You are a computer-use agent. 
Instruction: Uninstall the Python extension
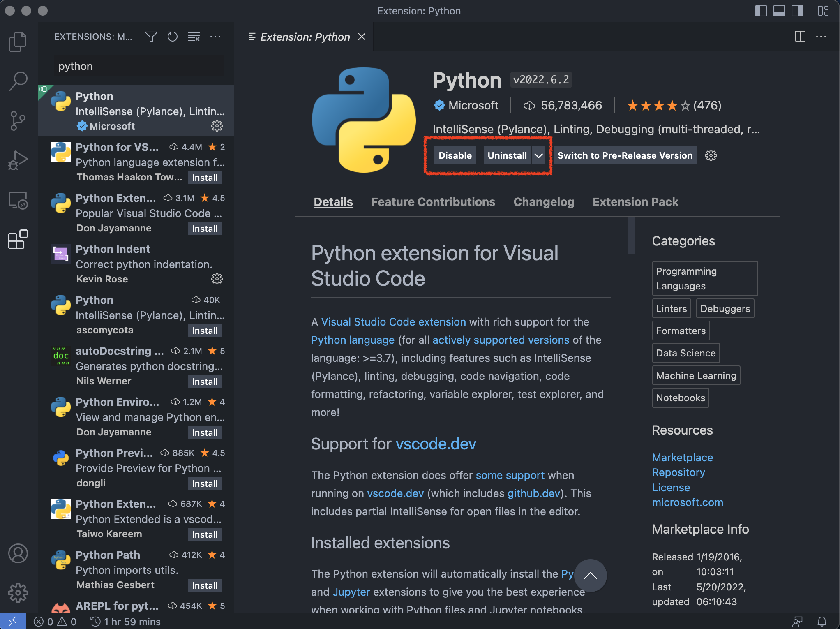click(x=507, y=155)
